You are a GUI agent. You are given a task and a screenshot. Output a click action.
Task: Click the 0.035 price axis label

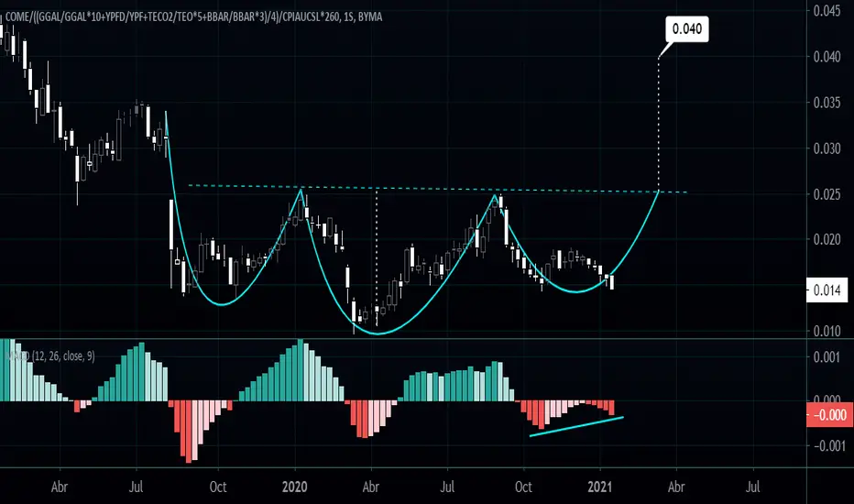click(x=827, y=103)
